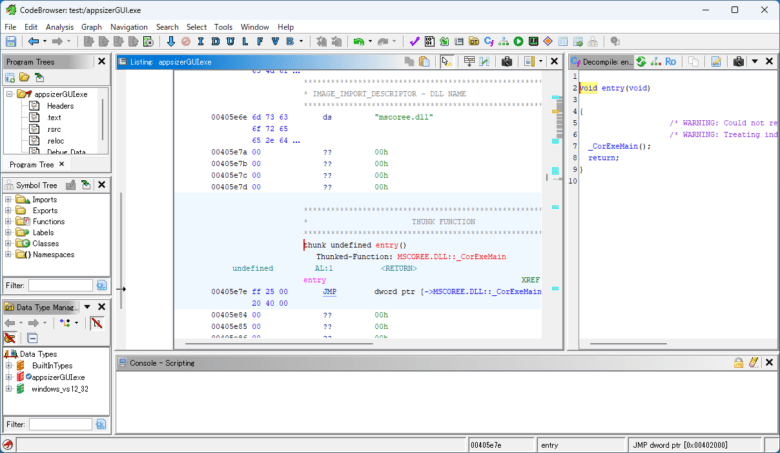Open the Analysis menu

pos(59,27)
